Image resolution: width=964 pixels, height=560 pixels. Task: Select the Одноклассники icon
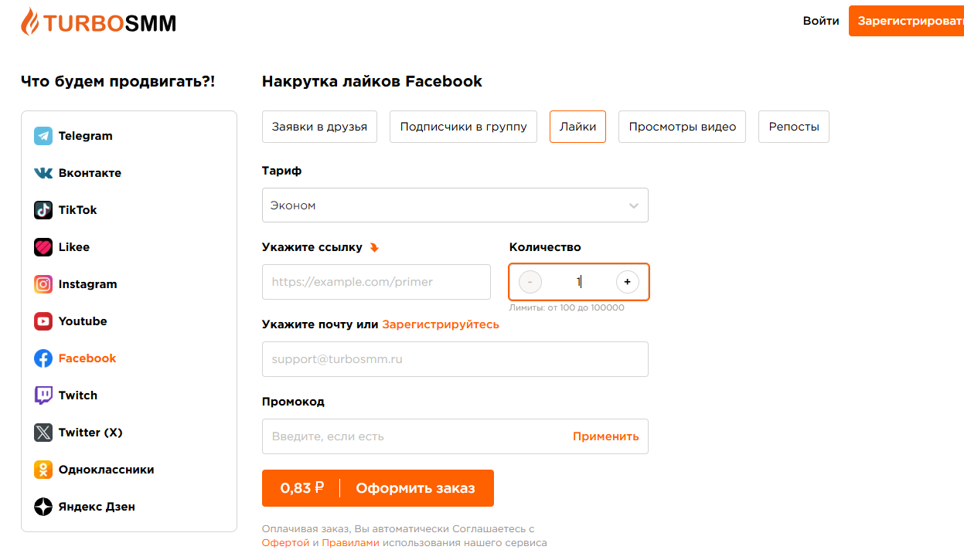click(43, 470)
